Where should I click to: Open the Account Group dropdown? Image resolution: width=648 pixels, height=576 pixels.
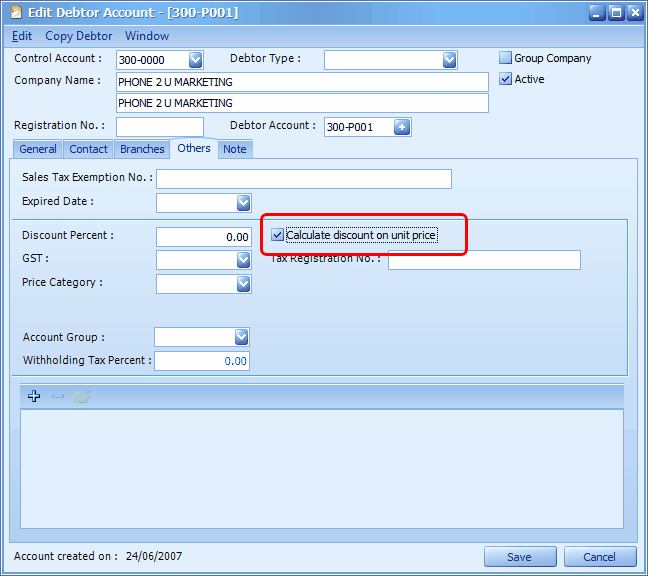click(x=242, y=337)
